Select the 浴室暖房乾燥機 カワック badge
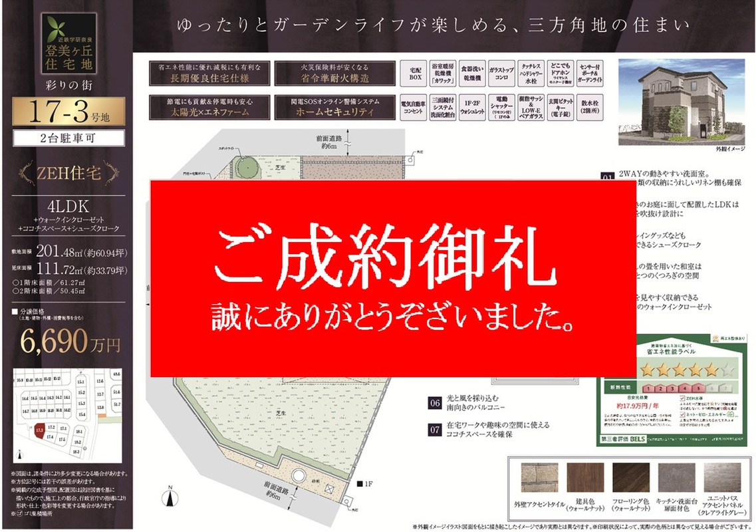This screenshot has width=756, height=532. coord(445,72)
